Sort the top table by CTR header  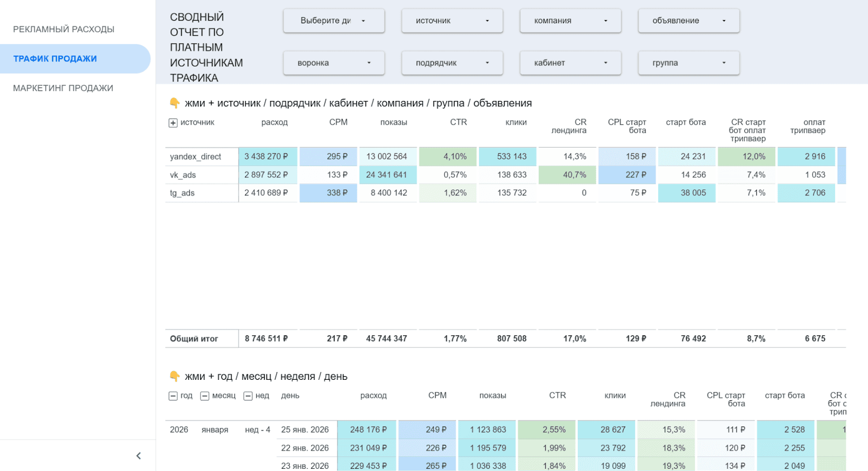pos(458,123)
